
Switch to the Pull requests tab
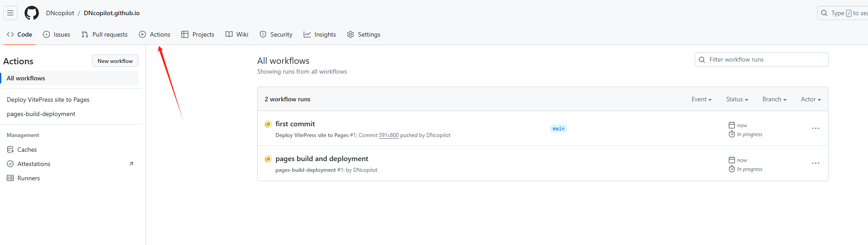pyautogui.click(x=104, y=34)
